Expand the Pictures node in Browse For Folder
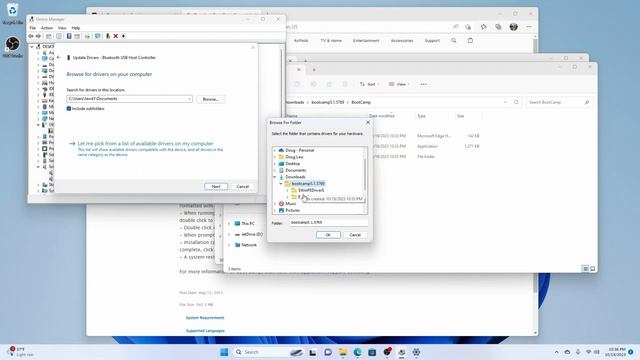This screenshot has width=640, height=360. click(275, 210)
